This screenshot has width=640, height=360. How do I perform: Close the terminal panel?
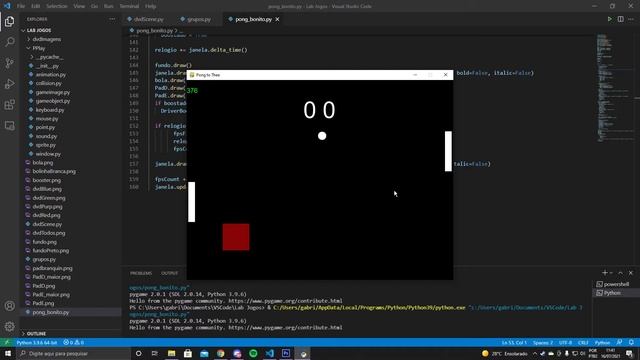click(x=631, y=273)
